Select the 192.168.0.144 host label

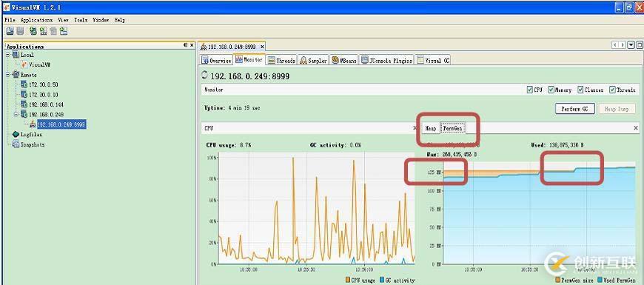point(47,104)
